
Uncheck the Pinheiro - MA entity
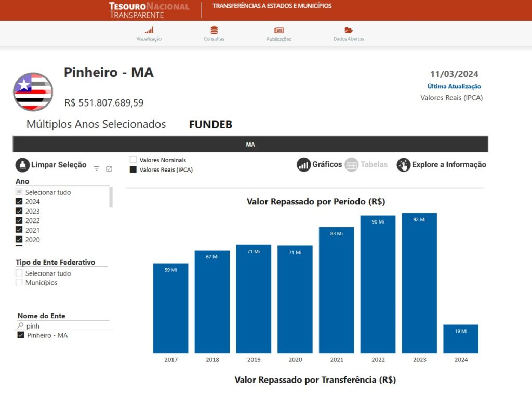[21, 335]
